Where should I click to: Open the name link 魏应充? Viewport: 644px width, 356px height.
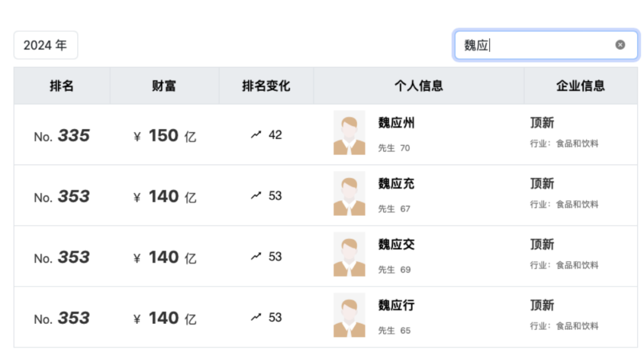coord(397,184)
